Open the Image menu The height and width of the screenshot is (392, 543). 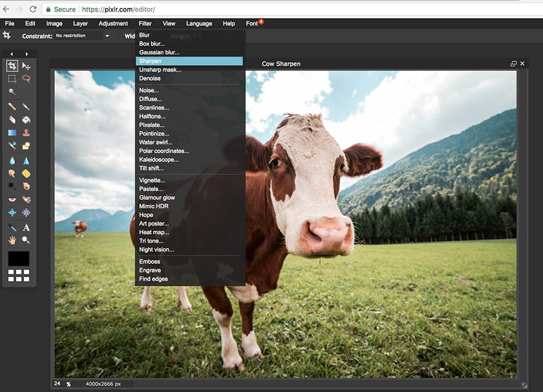click(x=54, y=24)
